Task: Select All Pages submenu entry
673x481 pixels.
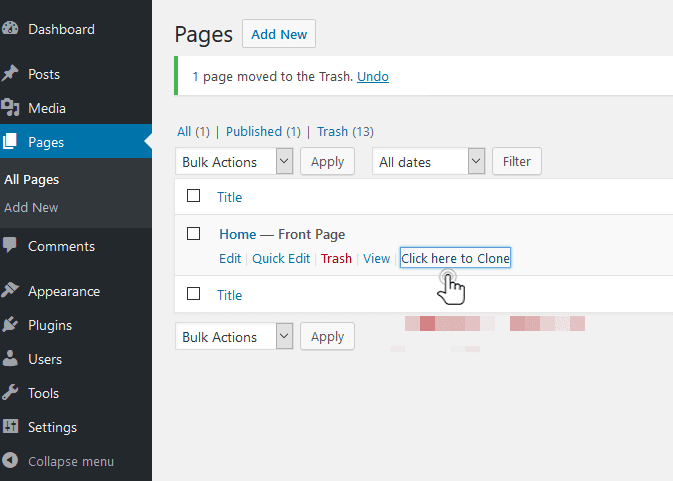Action: coord(31,179)
